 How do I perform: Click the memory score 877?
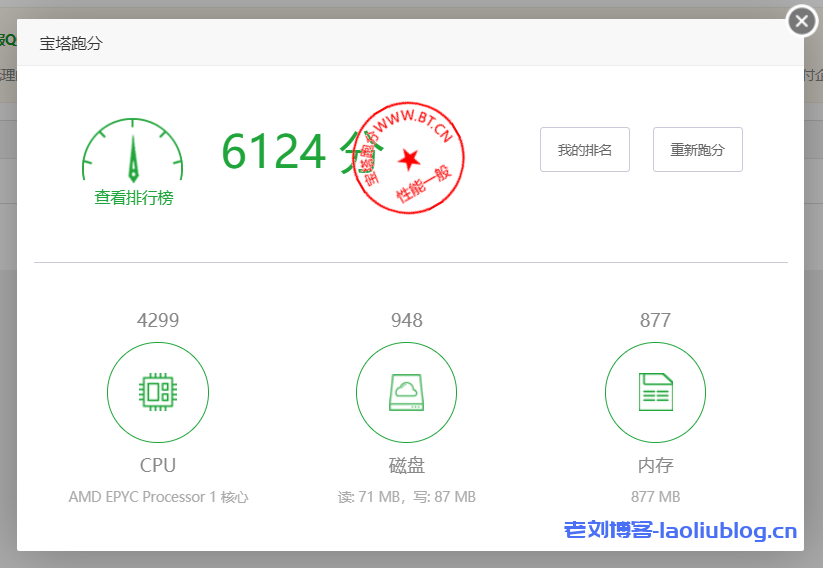(655, 320)
